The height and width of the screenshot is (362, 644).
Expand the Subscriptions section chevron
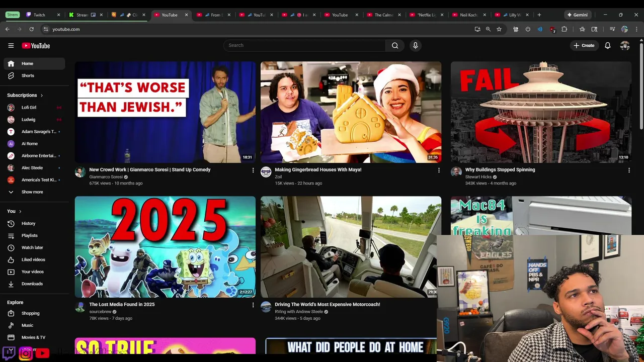tap(42, 95)
